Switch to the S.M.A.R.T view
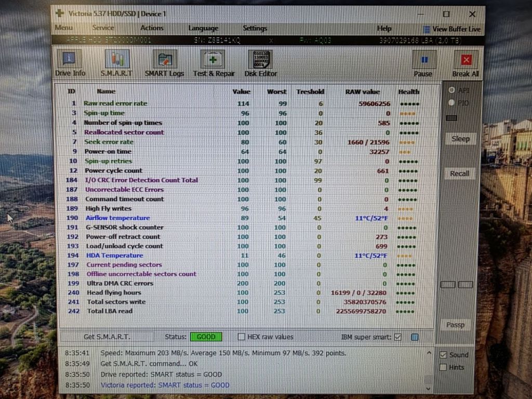This screenshot has width=532, height=399. [117, 63]
